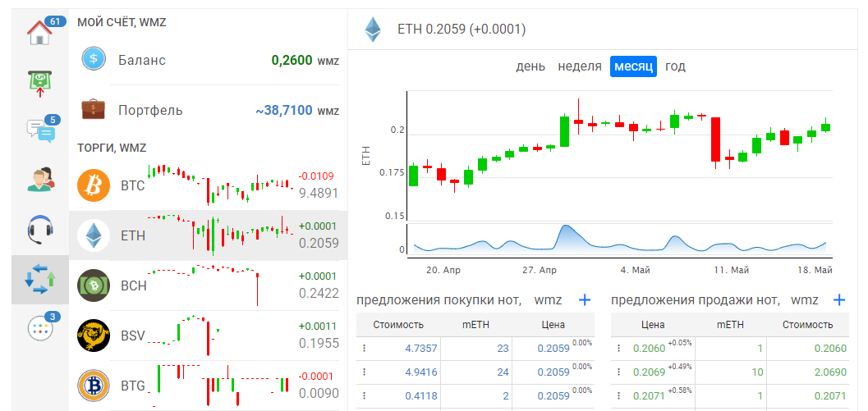Select the BSV trading pair row

point(208,336)
